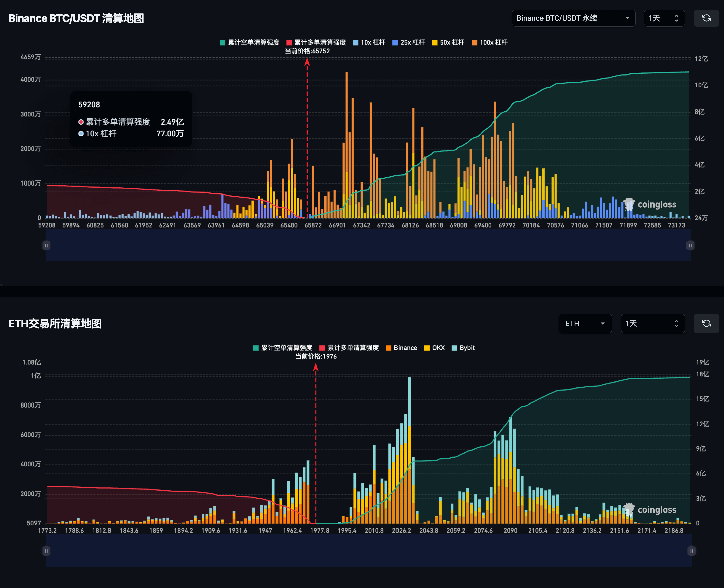
Task: Refresh the ETH exchange liquidation map
Action: click(x=706, y=323)
